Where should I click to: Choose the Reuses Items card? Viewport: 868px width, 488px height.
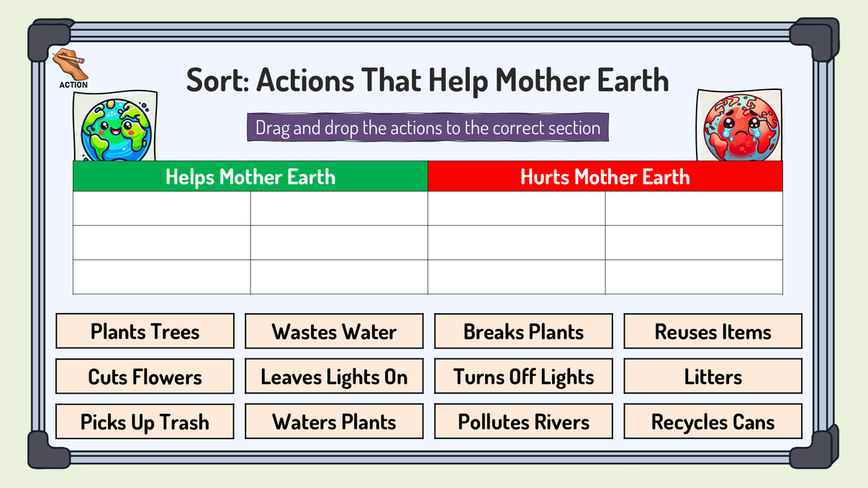point(713,331)
